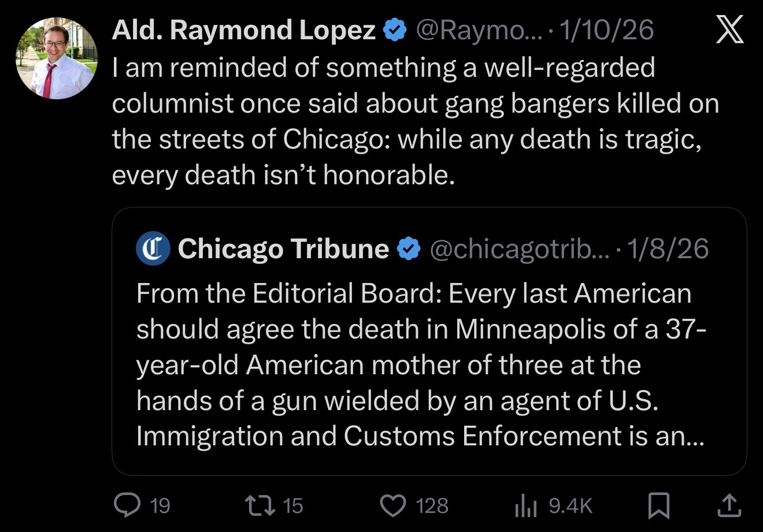The image size is (763, 532).
Task: Open the Ald. Raymond Lopez profile name
Action: click(x=243, y=31)
